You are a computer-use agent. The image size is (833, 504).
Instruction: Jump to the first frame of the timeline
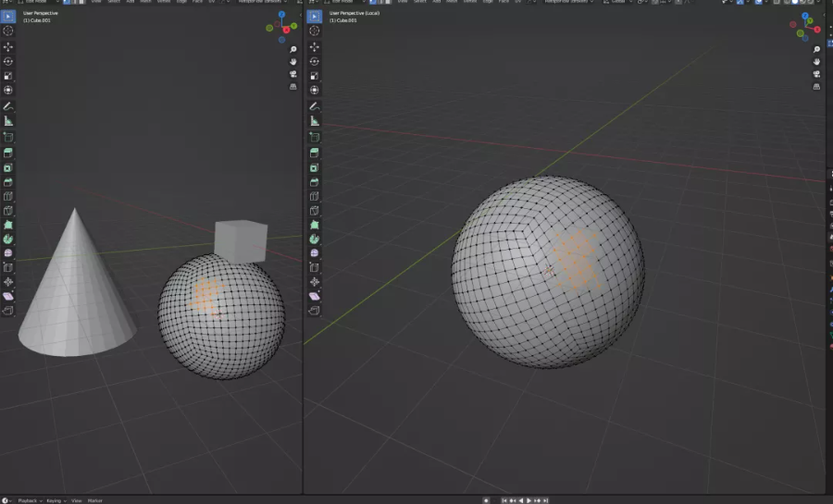pyautogui.click(x=504, y=500)
